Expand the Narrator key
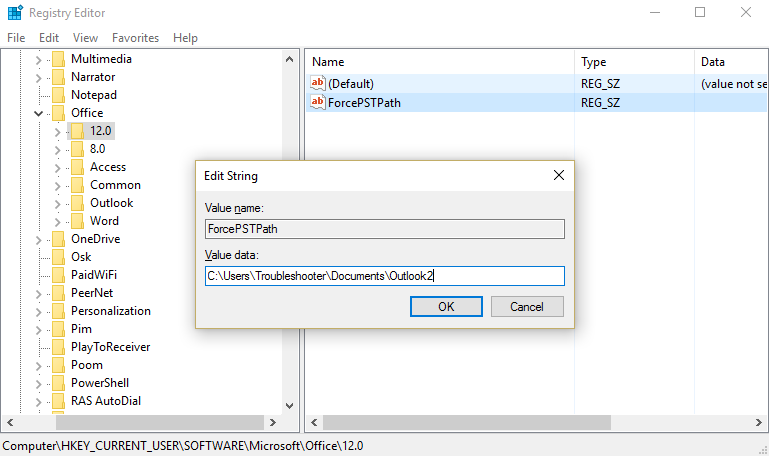The height and width of the screenshot is (456, 771). click(38, 78)
